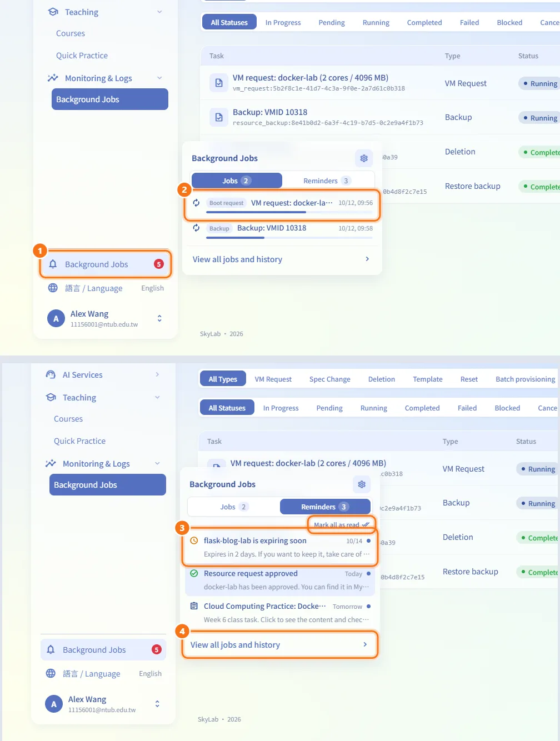
Task: Click Alex Wang's avatar circle in lower screenshot
Action: (x=53, y=704)
